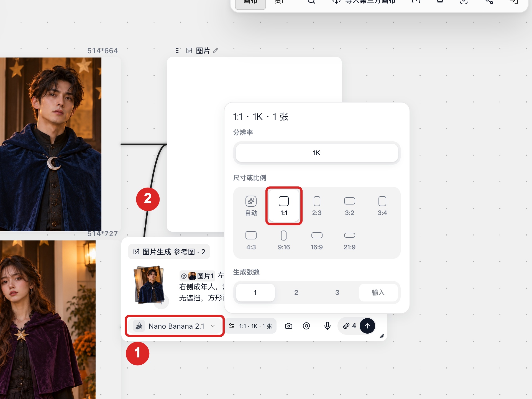Select the woman in purple cloak image
Viewport: 532px width, 399px height.
point(48,319)
